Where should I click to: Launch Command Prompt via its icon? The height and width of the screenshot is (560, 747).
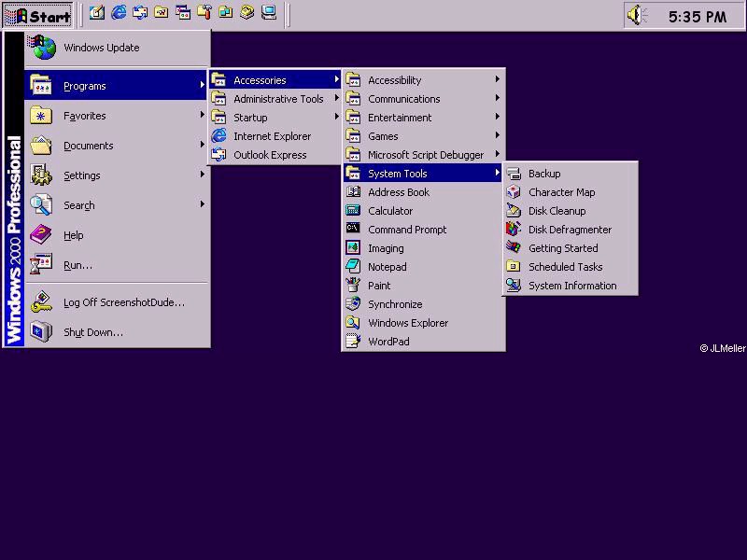click(353, 229)
